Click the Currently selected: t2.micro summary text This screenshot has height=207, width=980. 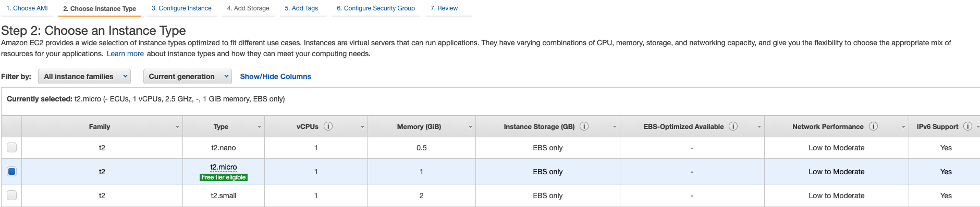[146, 99]
